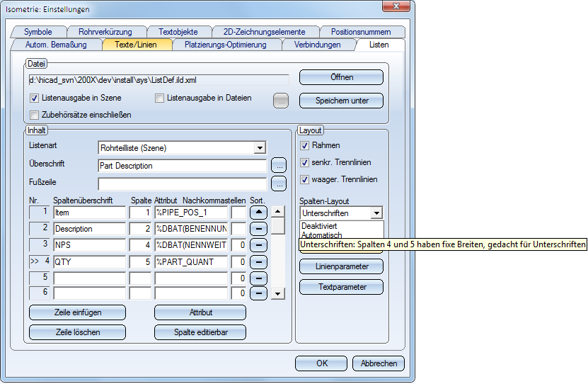The width and height of the screenshot is (588, 384).
Task: Click the sort arrow button for row 1
Action: [259, 212]
